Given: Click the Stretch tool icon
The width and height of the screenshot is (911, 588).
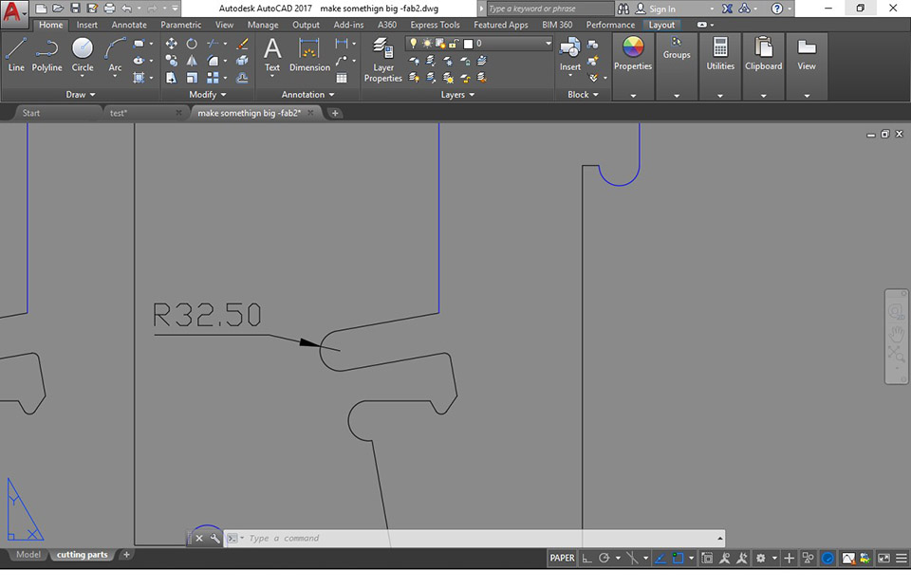Looking at the screenshot, I should point(172,77).
